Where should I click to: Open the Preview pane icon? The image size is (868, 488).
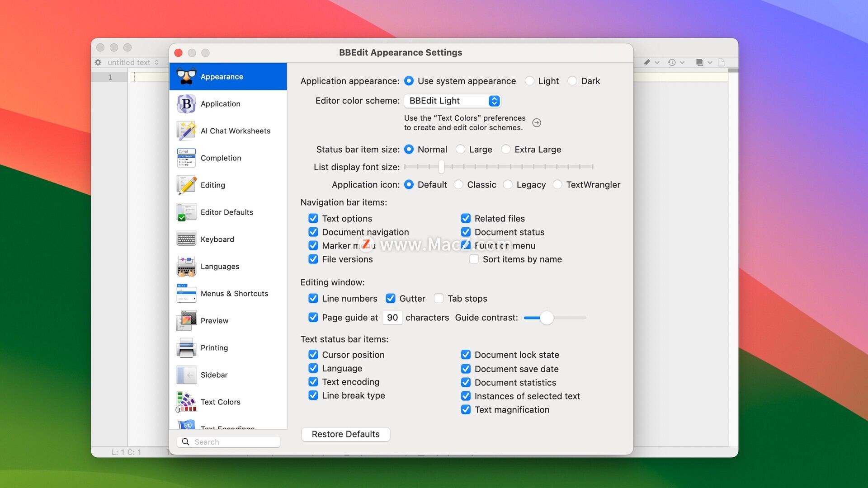(x=186, y=320)
